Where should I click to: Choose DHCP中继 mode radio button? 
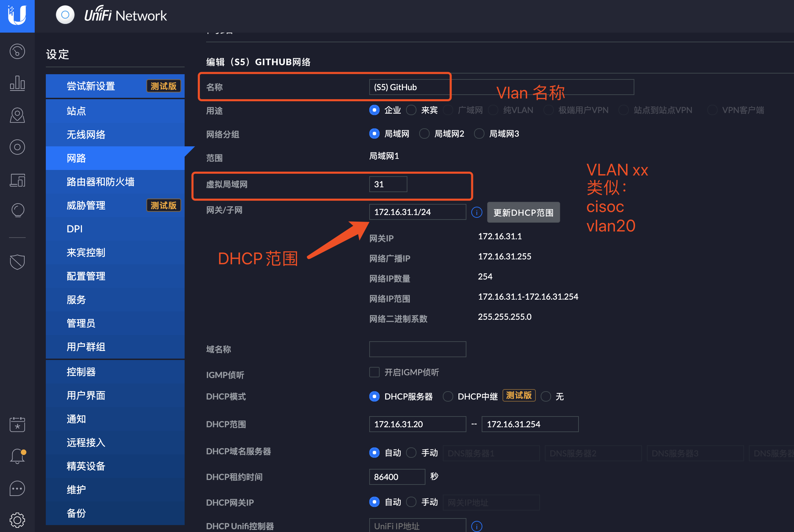[x=448, y=396]
